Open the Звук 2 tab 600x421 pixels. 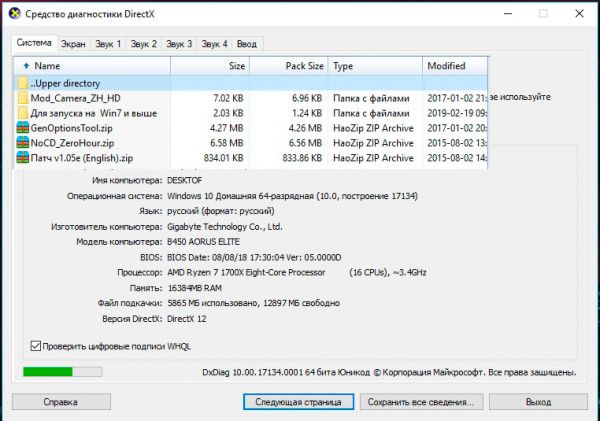[x=143, y=44]
